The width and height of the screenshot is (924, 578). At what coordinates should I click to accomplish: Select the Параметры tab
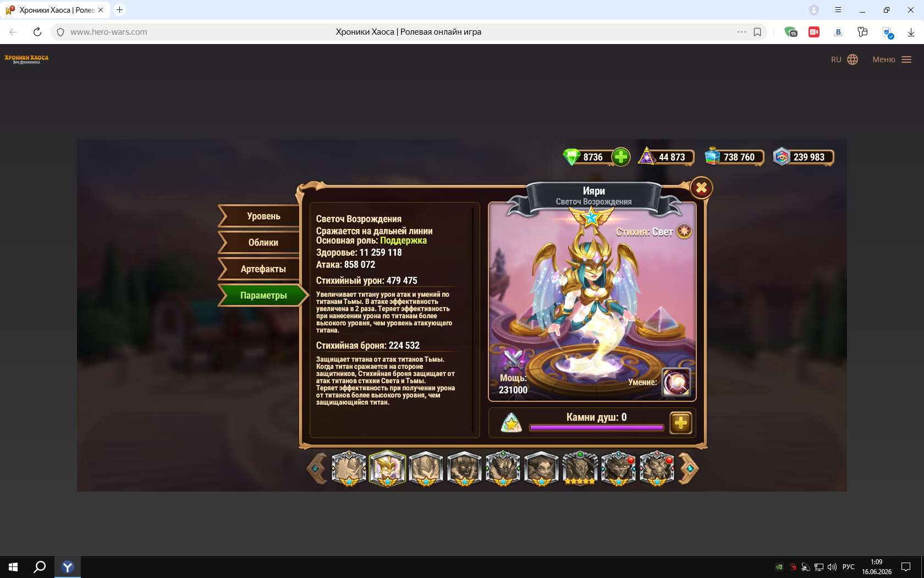tap(262, 296)
